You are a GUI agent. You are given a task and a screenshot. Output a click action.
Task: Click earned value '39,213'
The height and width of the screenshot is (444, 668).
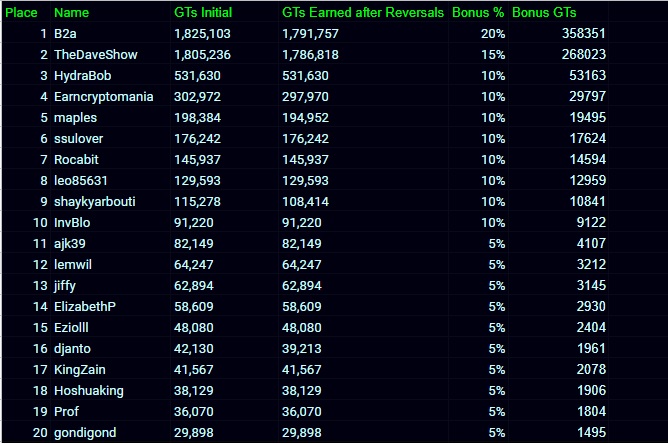(x=302, y=349)
